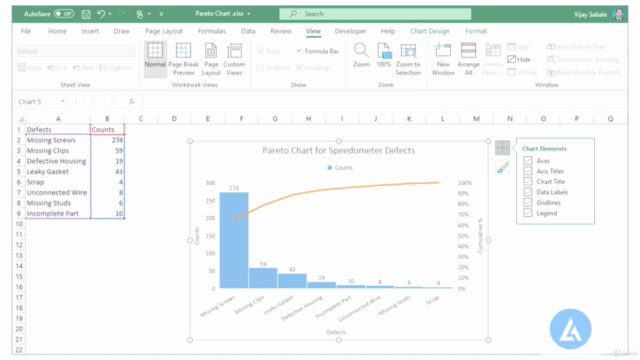Viewport: 640px width, 360px height.
Task: Toggle the AutoSave switch
Action: 64,14
